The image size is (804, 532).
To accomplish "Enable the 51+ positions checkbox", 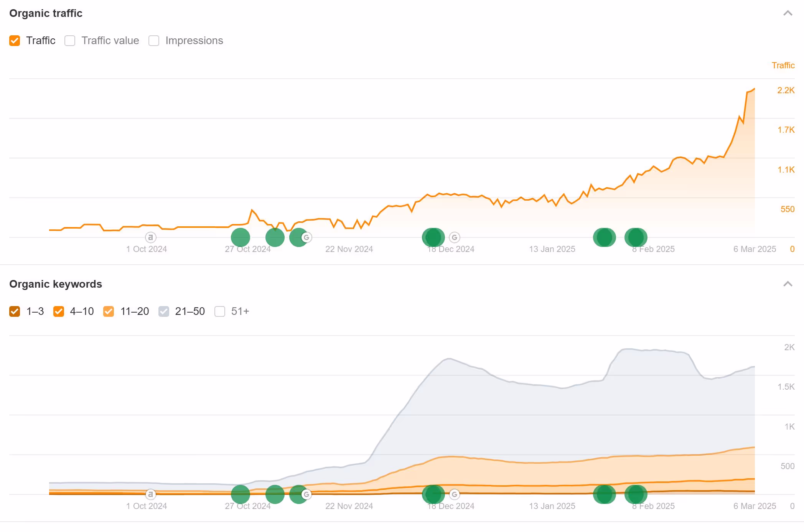I will (220, 311).
